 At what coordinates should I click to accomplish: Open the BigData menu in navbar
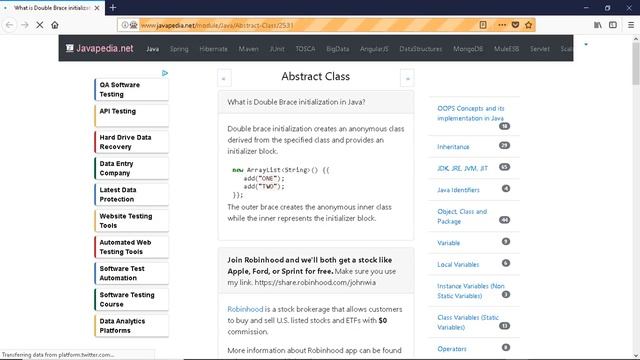click(x=338, y=49)
